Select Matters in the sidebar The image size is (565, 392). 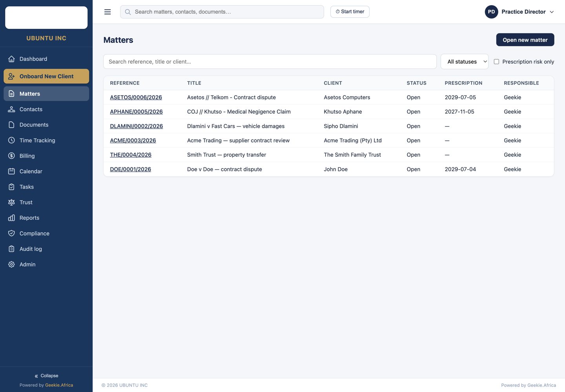pyautogui.click(x=46, y=94)
